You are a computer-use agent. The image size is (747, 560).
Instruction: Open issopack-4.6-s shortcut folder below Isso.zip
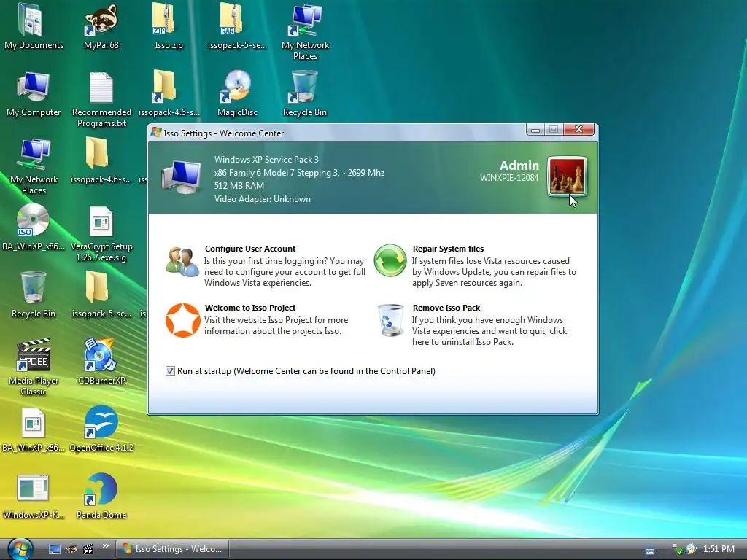click(169, 93)
